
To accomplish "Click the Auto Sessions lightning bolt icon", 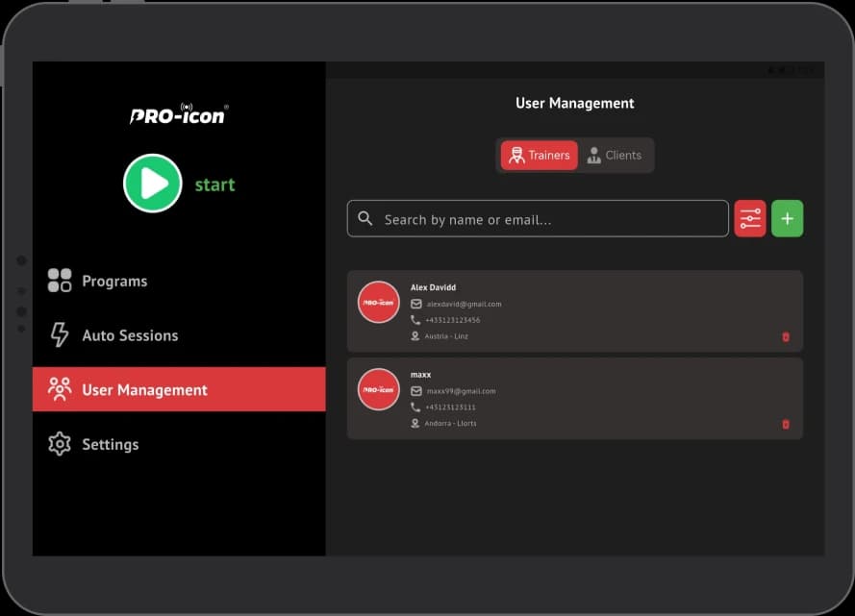I will [60, 335].
